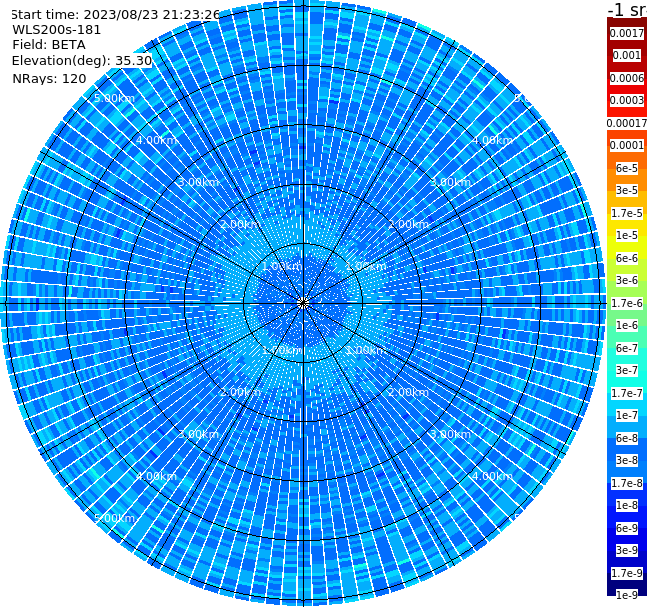The height and width of the screenshot is (607, 647).
Task: Click the 6e-8 colorbar value
Action: [627, 438]
